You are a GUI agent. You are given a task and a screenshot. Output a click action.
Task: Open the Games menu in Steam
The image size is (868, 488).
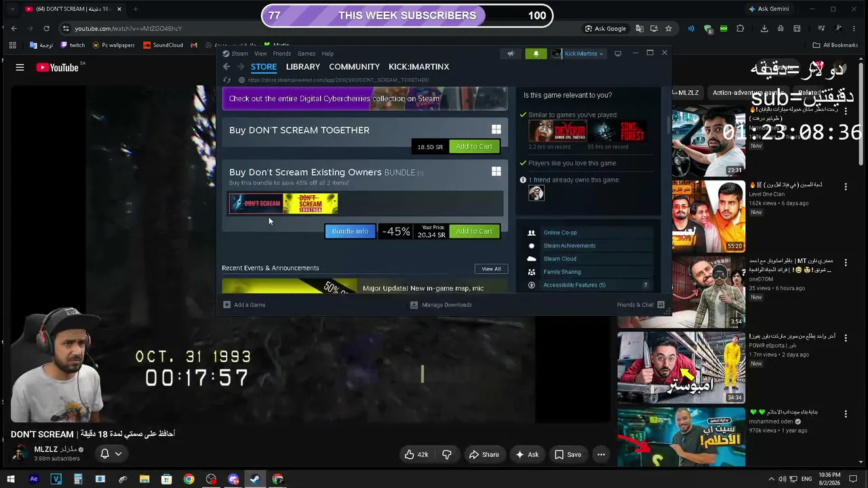[307, 54]
